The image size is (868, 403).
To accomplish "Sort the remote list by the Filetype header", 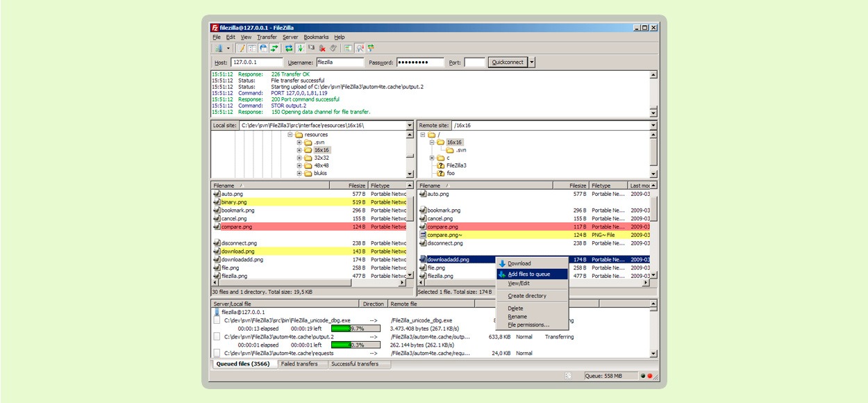I will click(608, 186).
